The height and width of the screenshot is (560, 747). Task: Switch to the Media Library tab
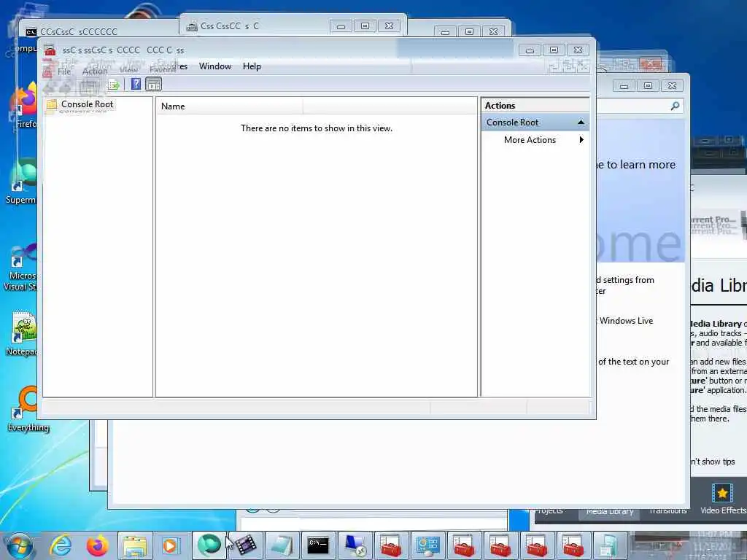(x=610, y=511)
